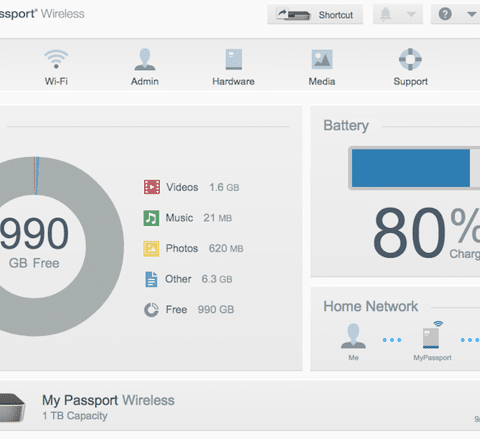The height and width of the screenshot is (439, 480).
Task: Click the green Music note icon
Action: coord(151,218)
